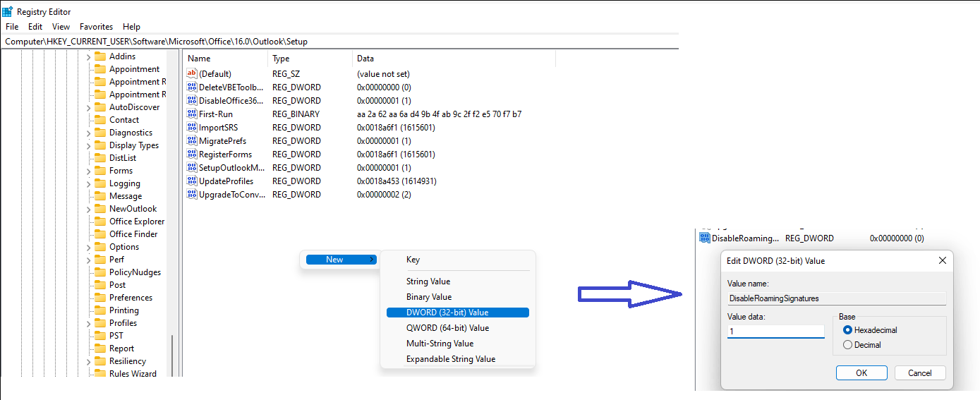Click the Addins folder icon
Image resolution: width=980 pixels, height=400 pixels.
click(x=99, y=56)
